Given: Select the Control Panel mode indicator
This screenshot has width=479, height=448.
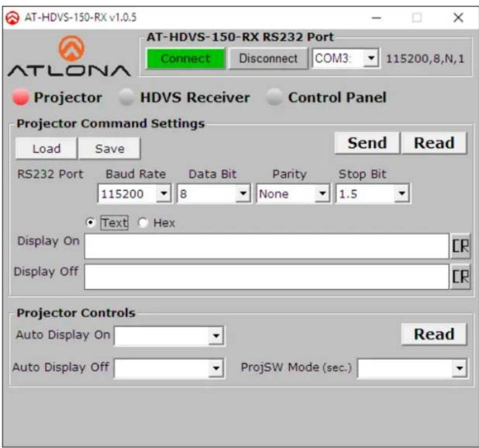Looking at the screenshot, I should pos(274,97).
